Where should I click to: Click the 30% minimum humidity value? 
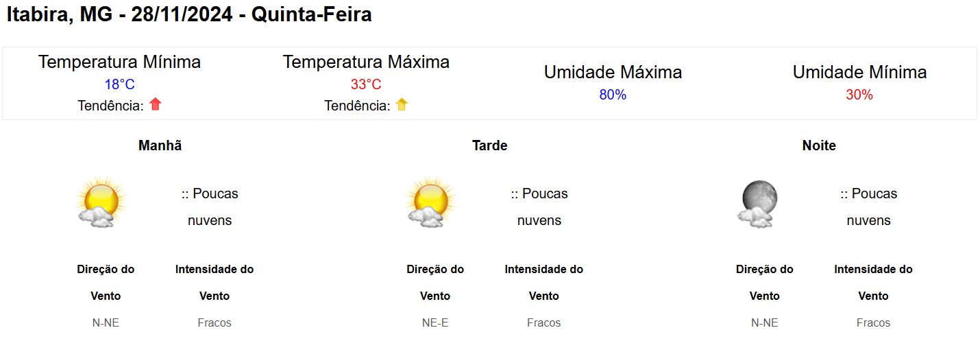[x=859, y=95]
